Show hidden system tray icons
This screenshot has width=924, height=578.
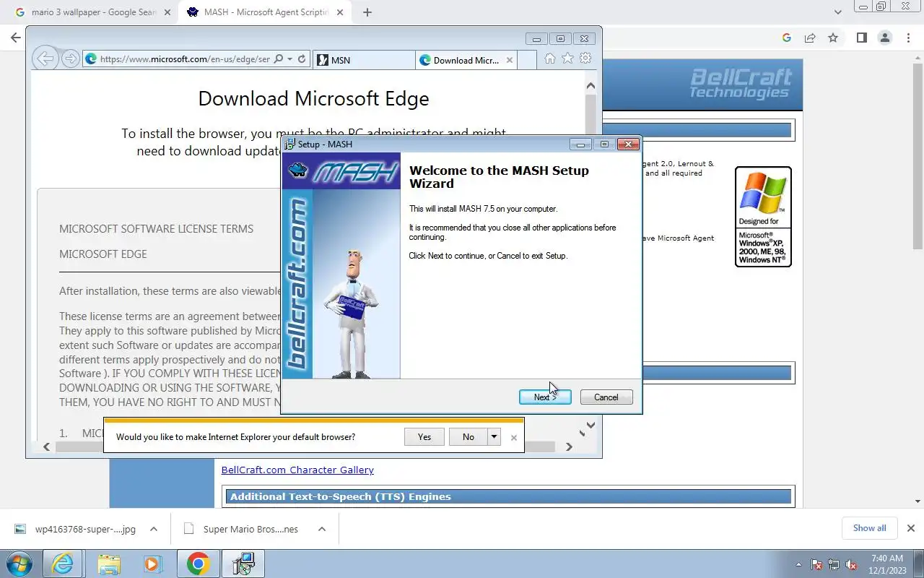798,564
